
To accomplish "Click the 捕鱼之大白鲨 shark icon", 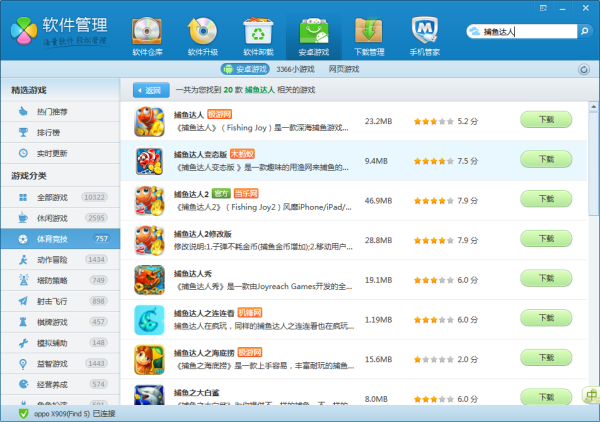I will 149,394.
